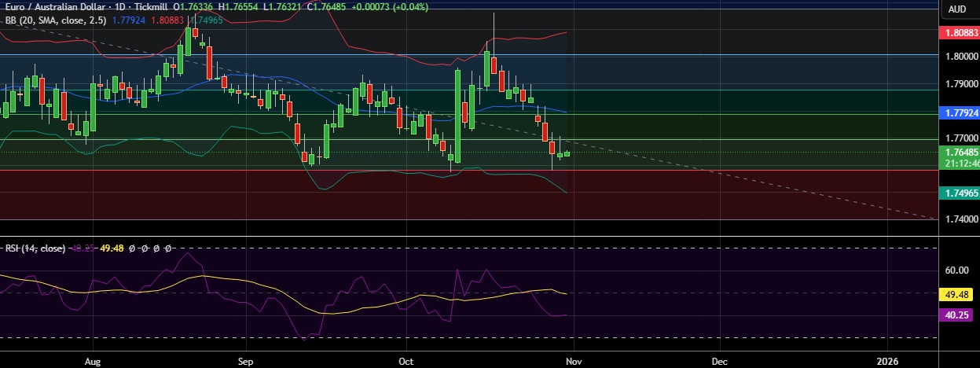Click the 1.77000 price scale label
980x368 pixels.
coord(962,138)
